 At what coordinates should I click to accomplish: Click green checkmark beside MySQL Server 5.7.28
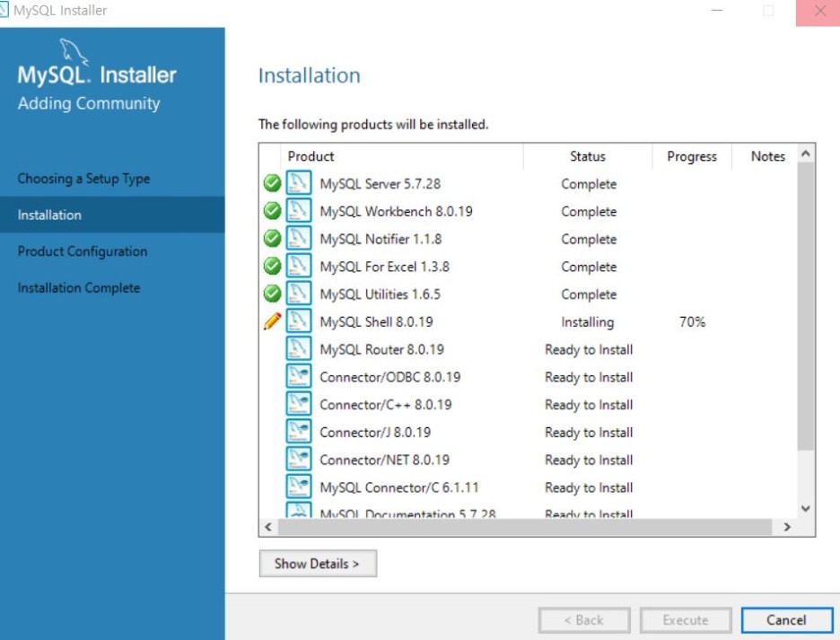[272, 183]
